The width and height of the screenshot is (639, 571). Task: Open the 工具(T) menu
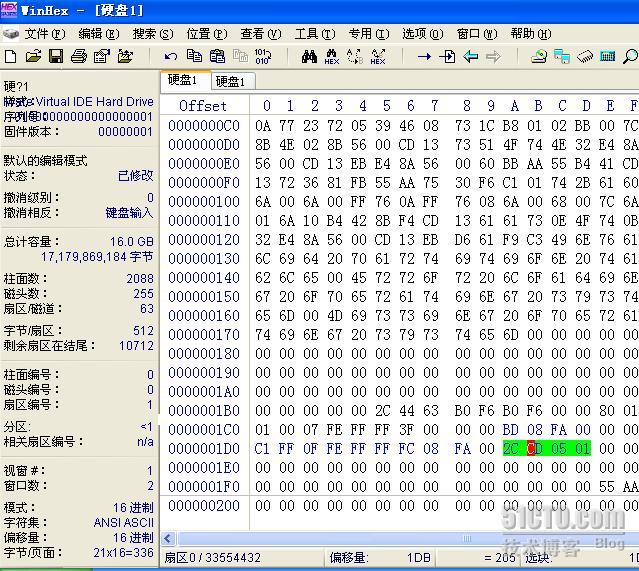312,34
